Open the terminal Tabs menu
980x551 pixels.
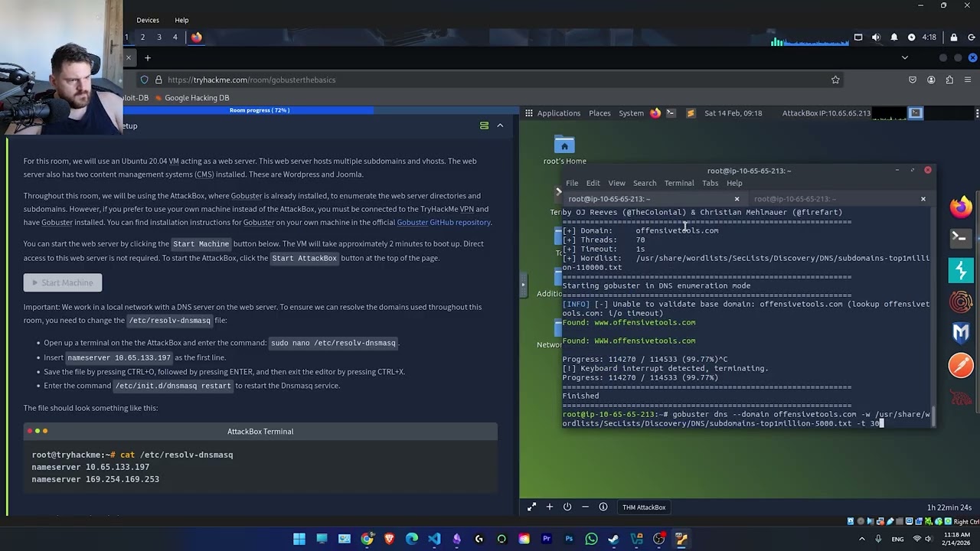[710, 183]
